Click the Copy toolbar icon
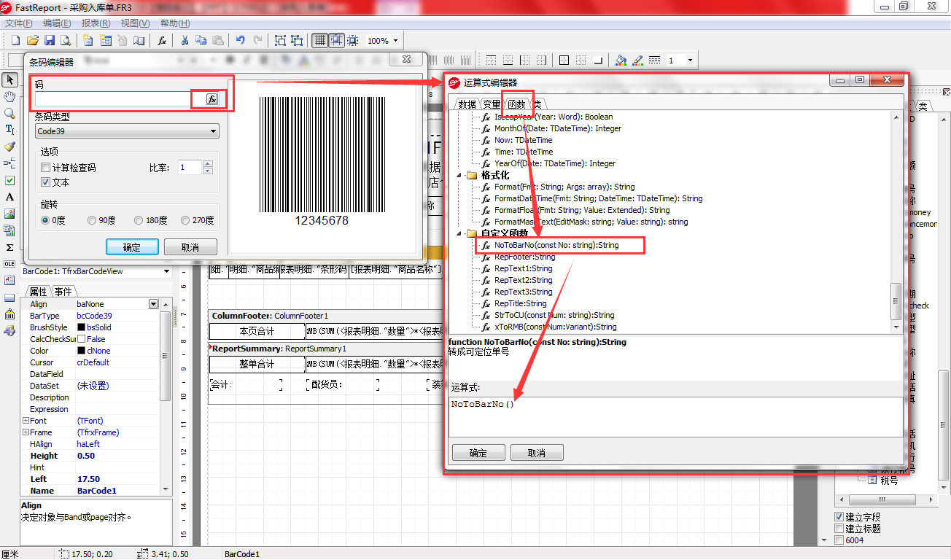The width and height of the screenshot is (951, 560). (201, 41)
